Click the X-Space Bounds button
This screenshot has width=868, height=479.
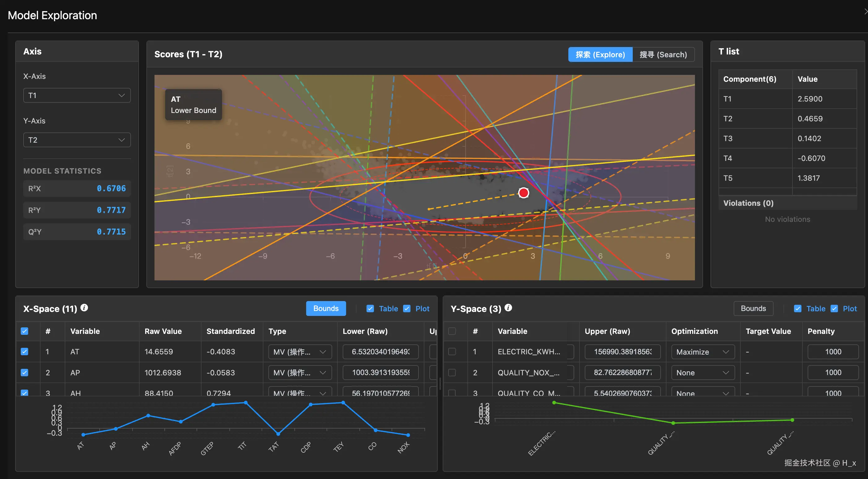pos(326,309)
